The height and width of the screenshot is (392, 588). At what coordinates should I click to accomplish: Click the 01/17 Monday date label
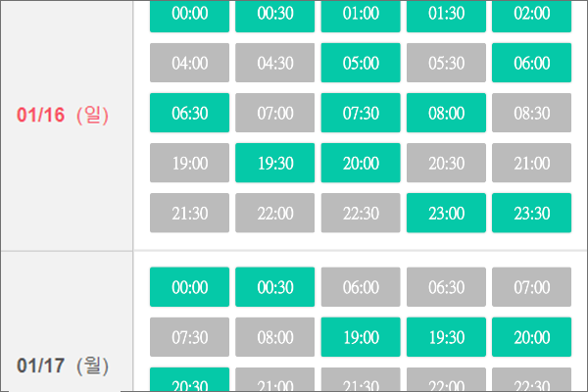pos(63,367)
